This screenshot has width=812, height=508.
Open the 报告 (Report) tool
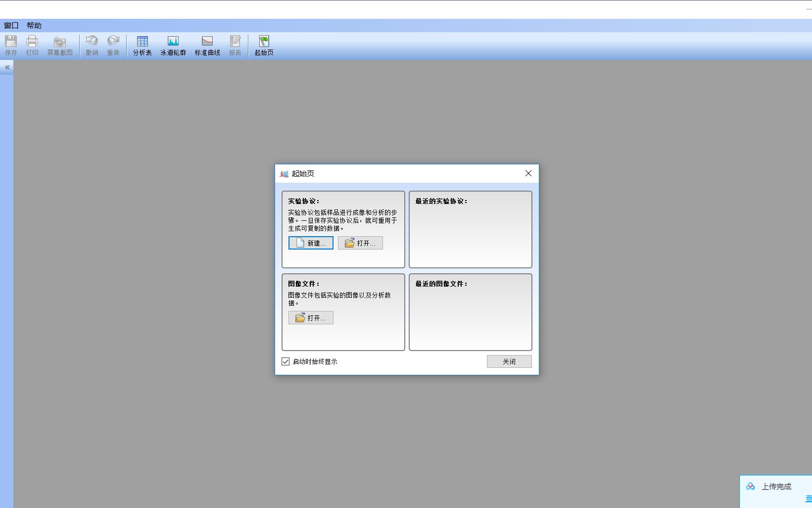(x=235, y=45)
